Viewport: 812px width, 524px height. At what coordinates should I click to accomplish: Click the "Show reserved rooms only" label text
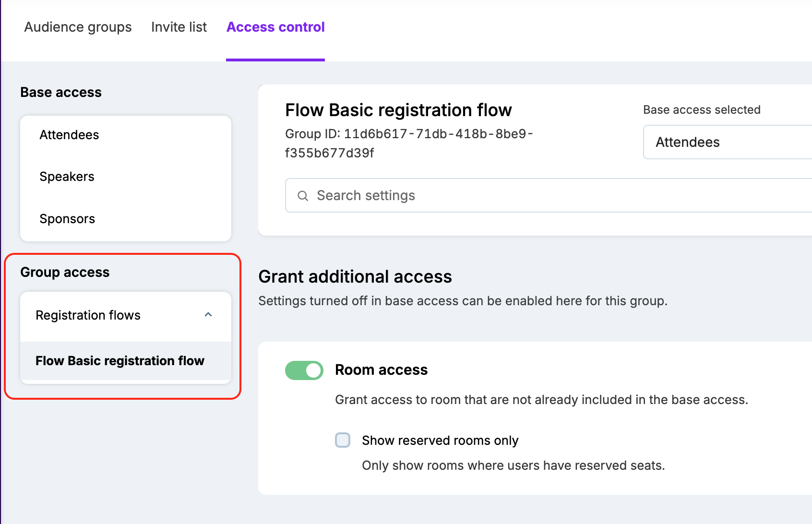click(440, 441)
